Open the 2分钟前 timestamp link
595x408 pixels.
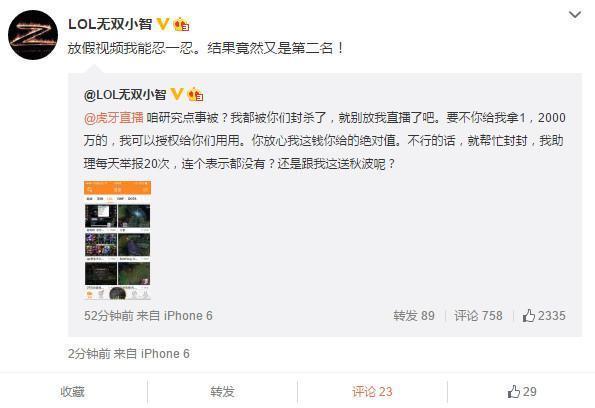pyautogui.click(x=89, y=354)
